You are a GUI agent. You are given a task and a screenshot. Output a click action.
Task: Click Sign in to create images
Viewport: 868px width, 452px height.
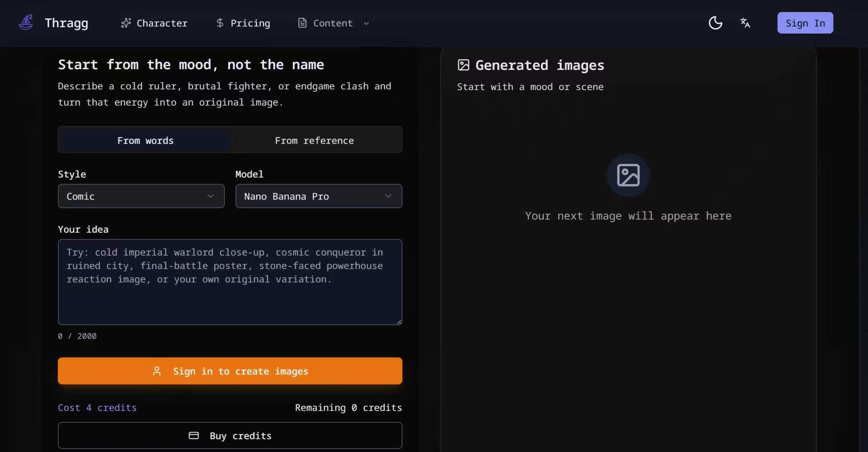tap(230, 371)
